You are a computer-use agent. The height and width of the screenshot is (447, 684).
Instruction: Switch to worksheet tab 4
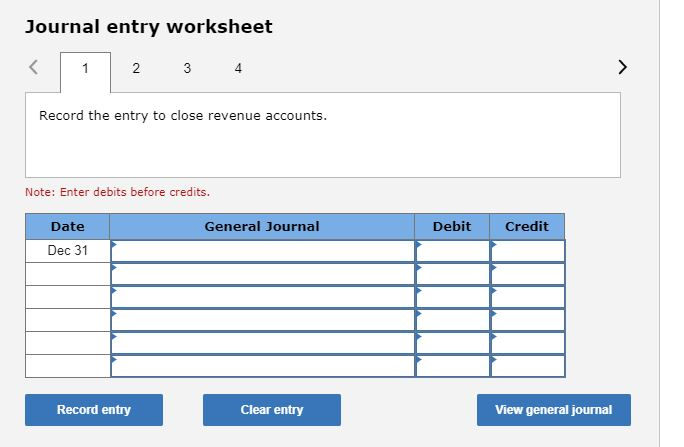pyautogui.click(x=238, y=68)
